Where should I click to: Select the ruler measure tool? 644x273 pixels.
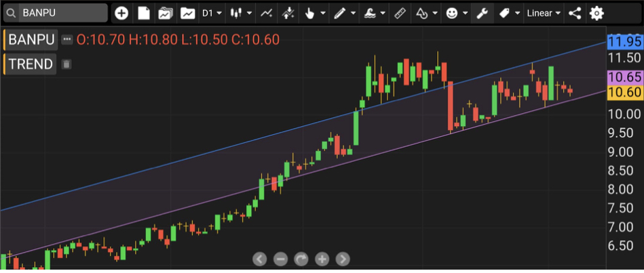pos(400,13)
